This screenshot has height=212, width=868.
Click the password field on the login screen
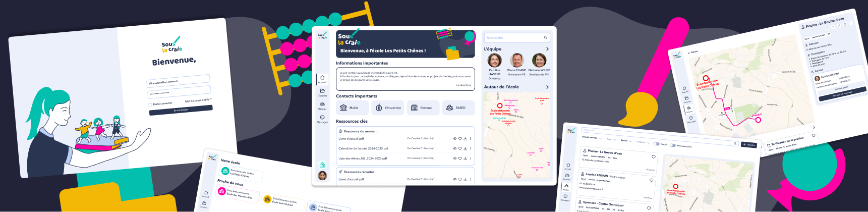[179, 92]
